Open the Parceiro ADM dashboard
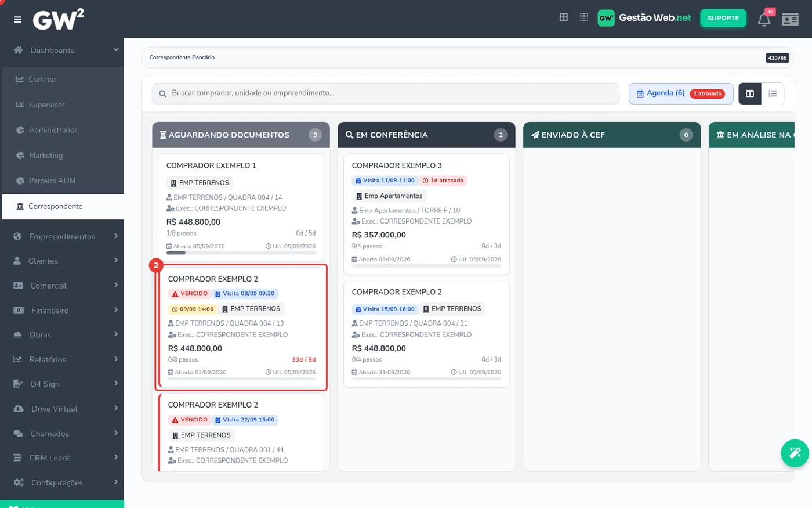Screen dimensions: 812x508 point(63,181)
